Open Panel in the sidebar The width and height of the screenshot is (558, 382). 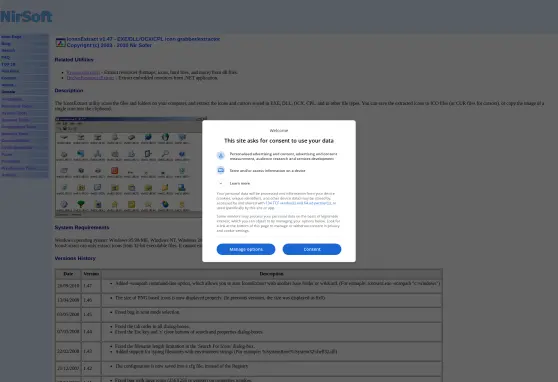point(7,154)
